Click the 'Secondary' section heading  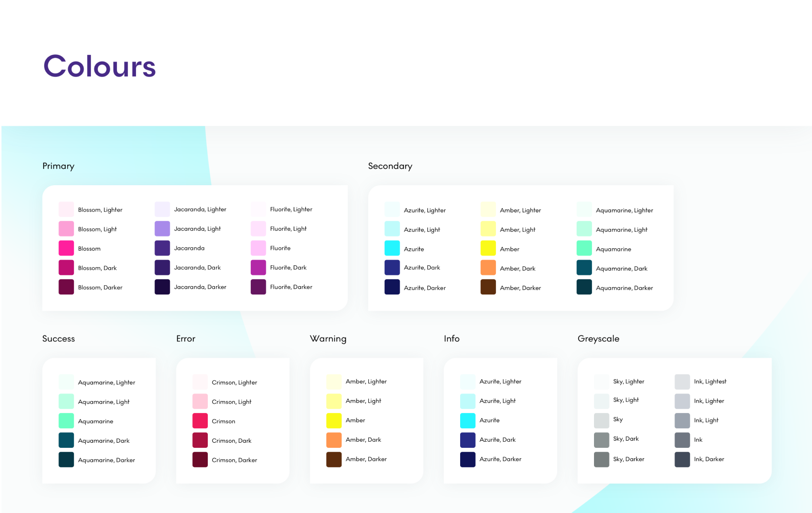click(x=390, y=166)
